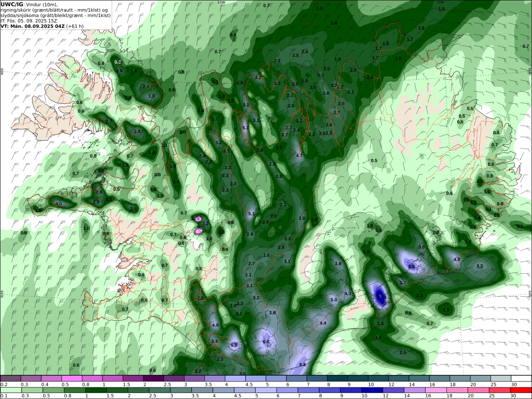Viewport: 532px width, 399px height.
Task: Select the light pink 16–18 swatch in lower legend row
Action: pos(435,390)
